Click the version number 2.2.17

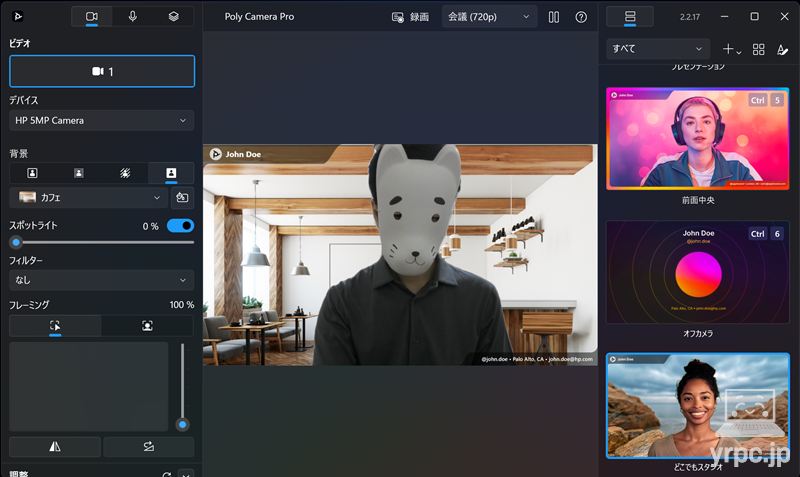[x=690, y=17]
